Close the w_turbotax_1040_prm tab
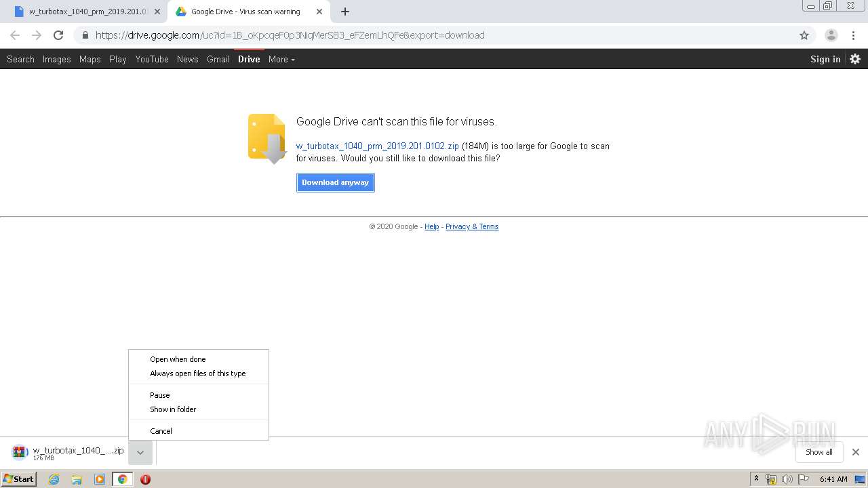 157,12
